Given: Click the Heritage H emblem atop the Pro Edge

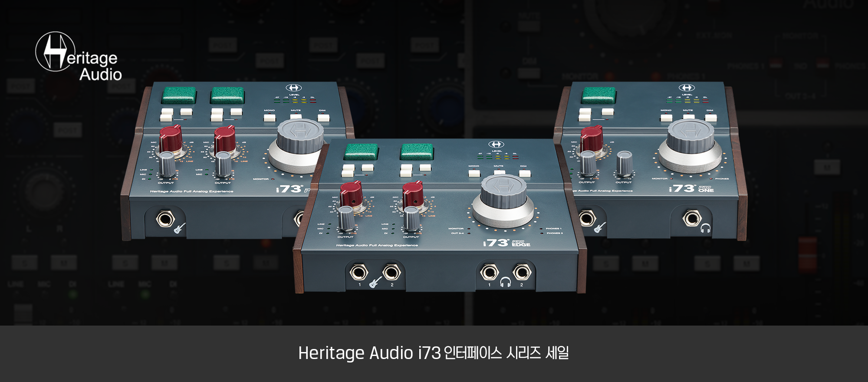Looking at the screenshot, I should pos(496,144).
